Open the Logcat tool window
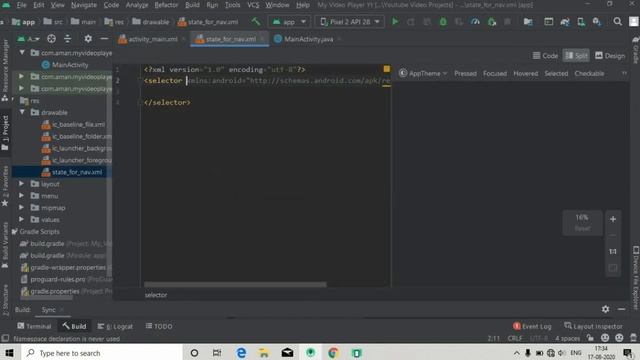Viewport: 640px width, 360px height. (x=115, y=326)
